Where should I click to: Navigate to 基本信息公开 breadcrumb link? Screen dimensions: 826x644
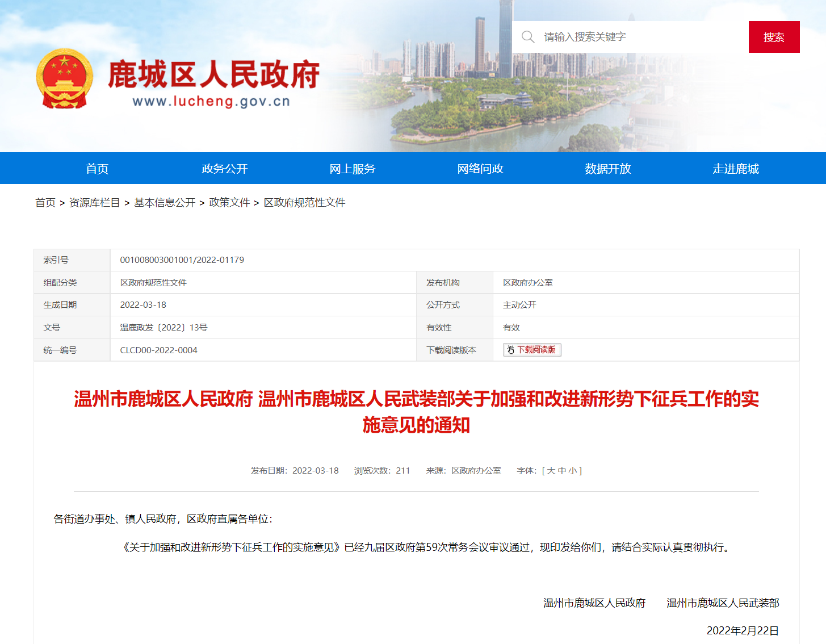pyautogui.click(x=165, y=203)
